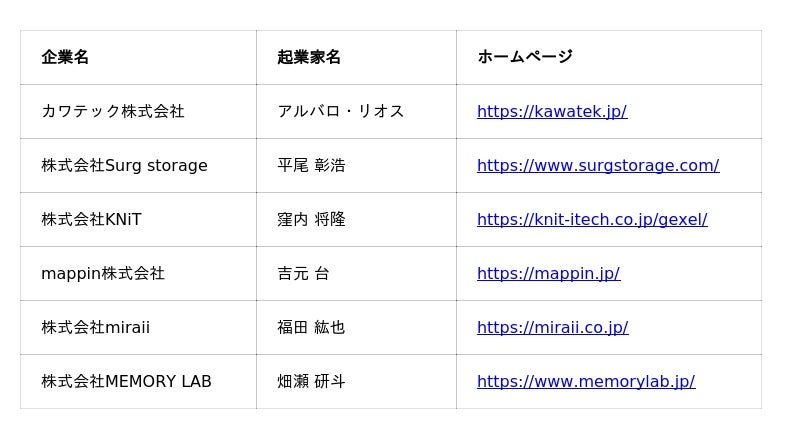Click the memorylab.jp website link
Screen dimensions: 800x439
coord(585,381)
